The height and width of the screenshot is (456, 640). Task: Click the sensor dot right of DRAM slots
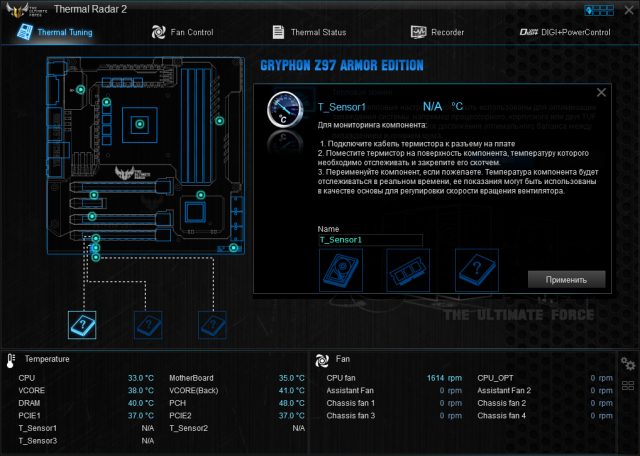coord(220,121)
